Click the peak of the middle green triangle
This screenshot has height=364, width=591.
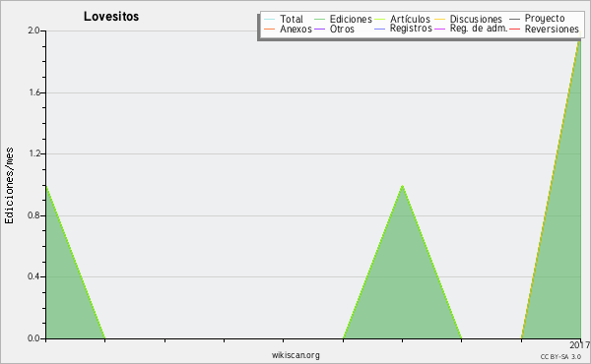pyautogui.click(x=402, y=186)
